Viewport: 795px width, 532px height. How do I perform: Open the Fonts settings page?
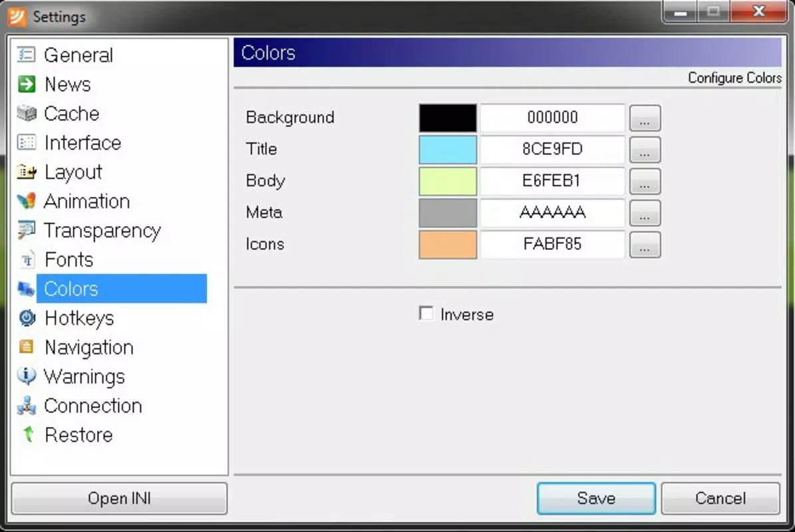[69, 259]
